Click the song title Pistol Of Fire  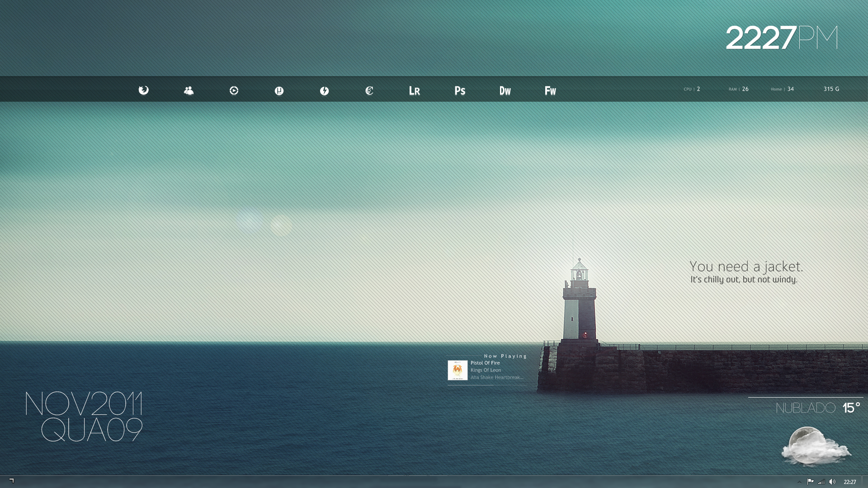(x=485, y=363)
